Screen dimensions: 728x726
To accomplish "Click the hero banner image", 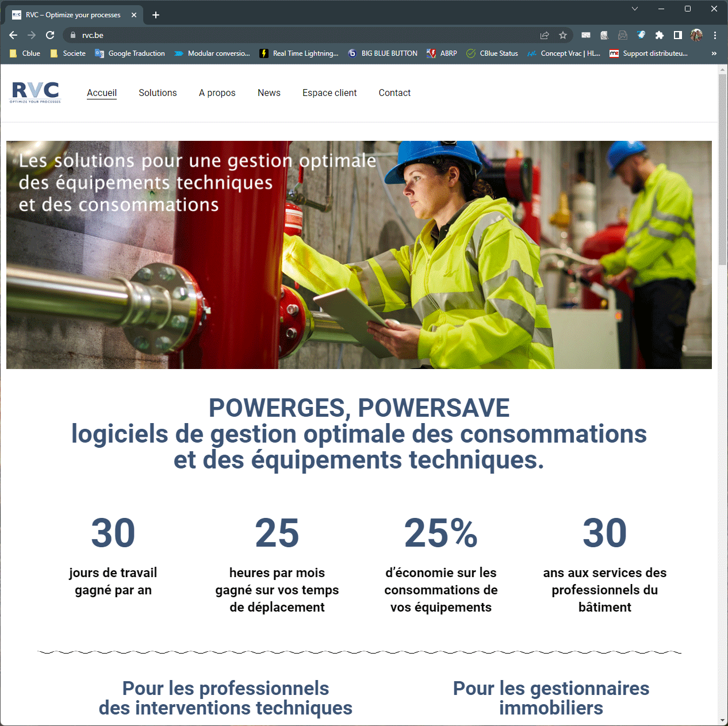I will (x=359, y=255).
